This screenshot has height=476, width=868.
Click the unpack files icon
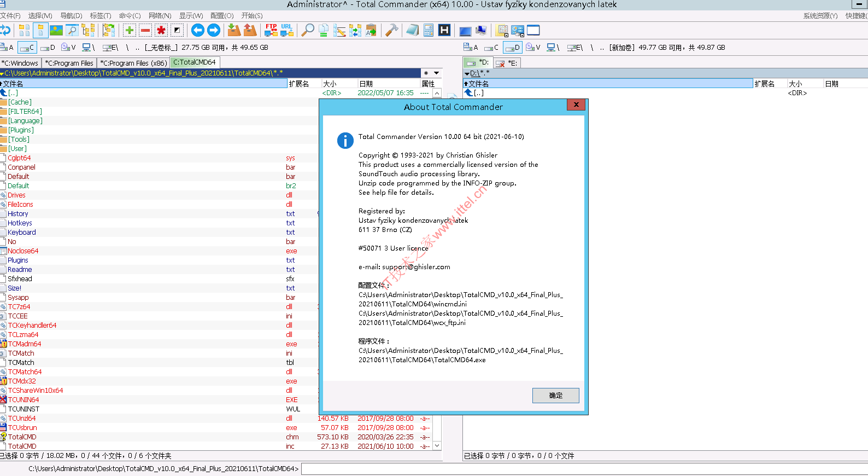coord(250,30)
